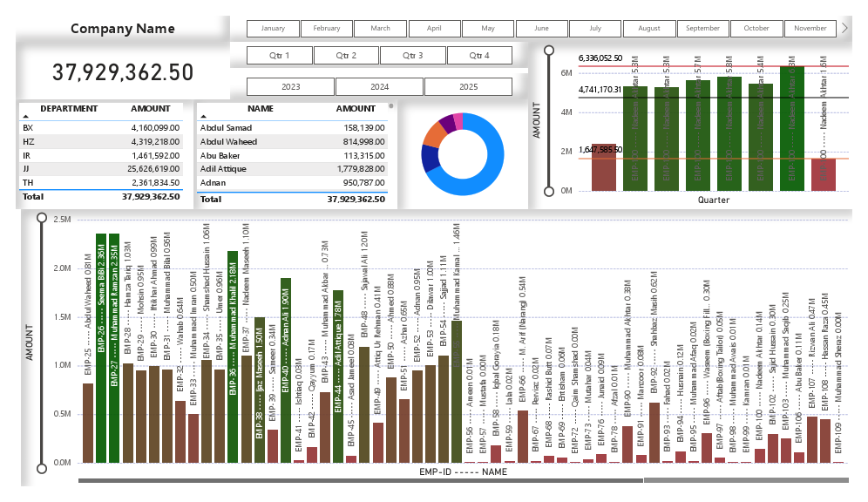Click the sort arrow on NAME column header
Image resolution: width=868 pixels, height=502 pixels.
(x=203, y=116)
